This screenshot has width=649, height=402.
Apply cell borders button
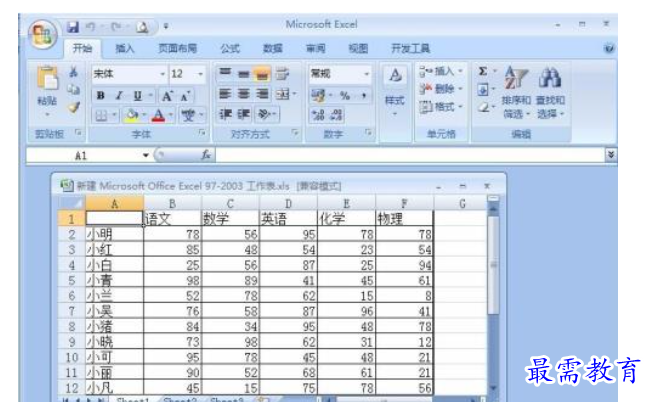point(101,115)
